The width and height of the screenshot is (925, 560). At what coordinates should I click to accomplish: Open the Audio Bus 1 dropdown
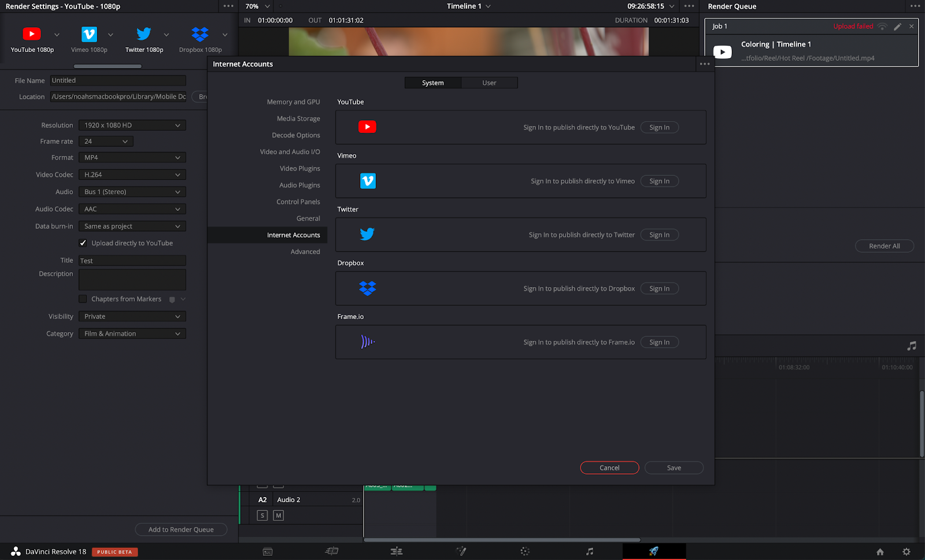pyautogui.click(x=132, y=192)
